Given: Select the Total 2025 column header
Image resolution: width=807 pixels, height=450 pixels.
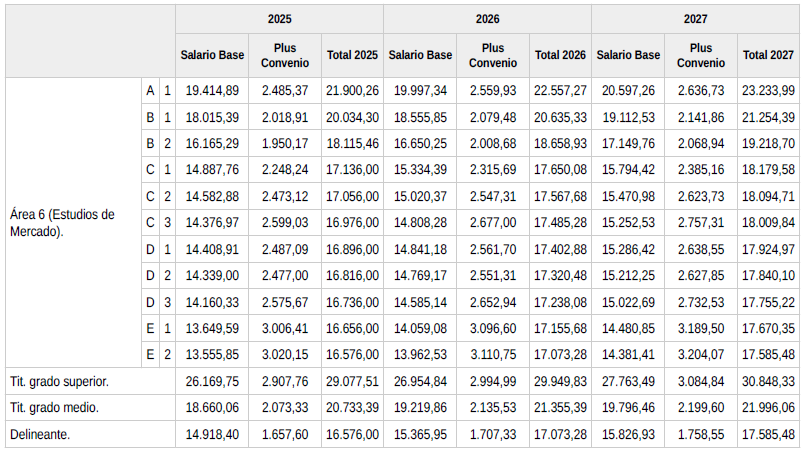Looking at the screenshot, I should (x=352, y=55).
